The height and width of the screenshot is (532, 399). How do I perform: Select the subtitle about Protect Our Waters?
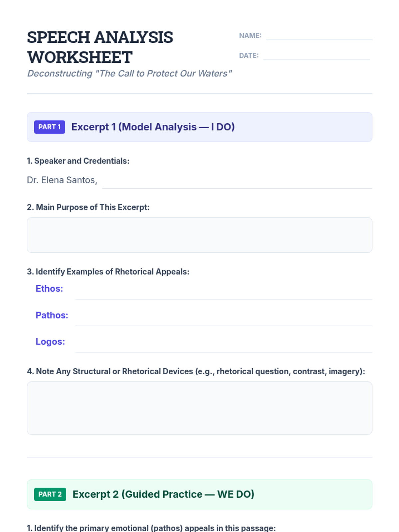129,73
